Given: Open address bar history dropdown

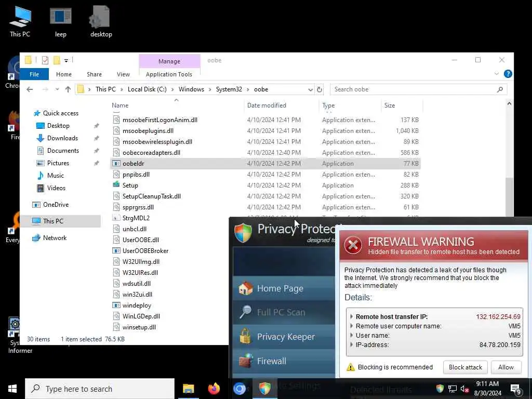Looking at the screenshot, I should coord(310,89).
